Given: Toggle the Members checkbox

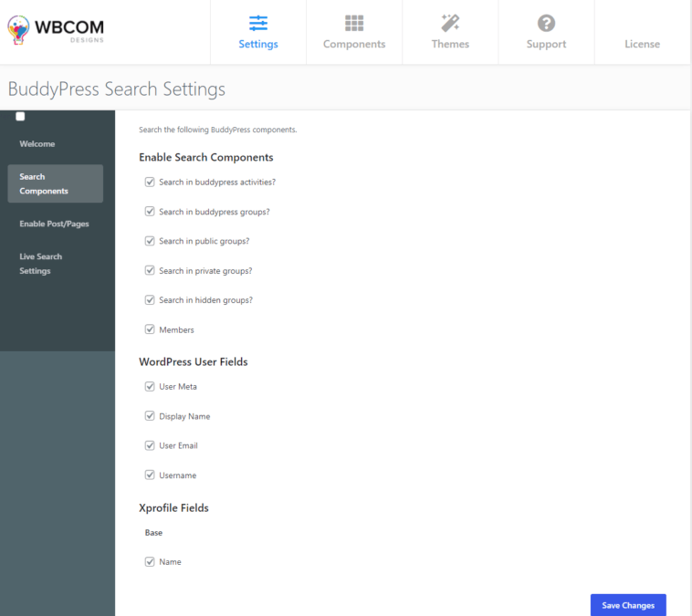Looking at the screenshot, I should pyautogui.click(x=150, y=329).
